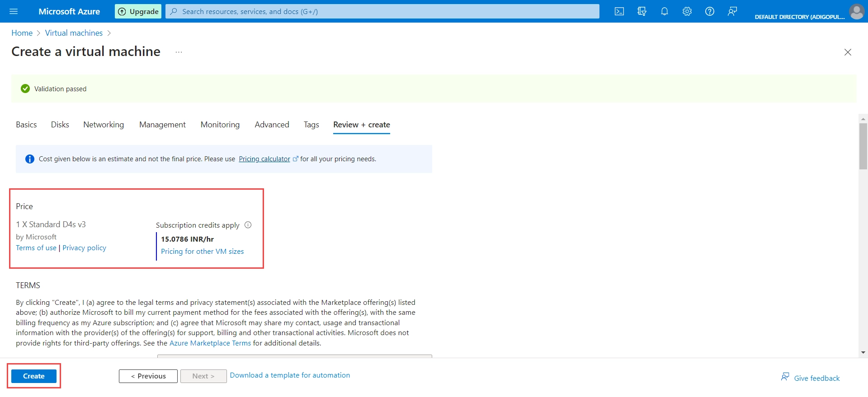
Task: Click the Subscription credits info icon
Action: pos(248,225)
